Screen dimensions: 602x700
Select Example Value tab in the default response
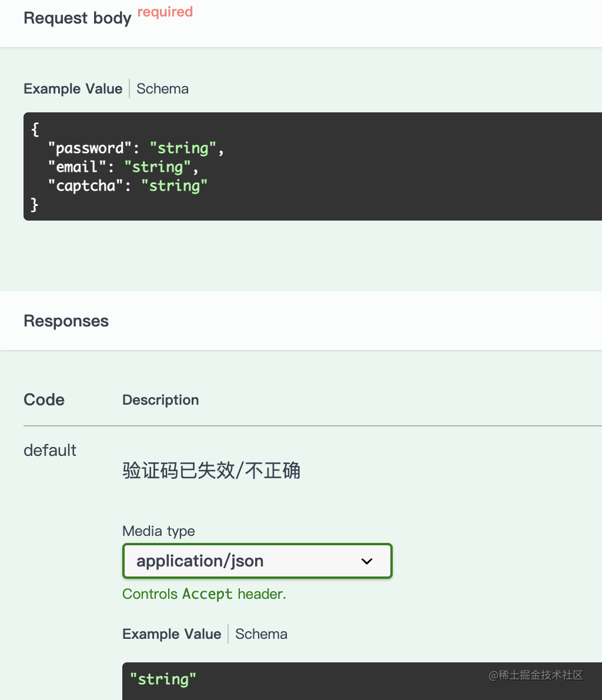pyautogui.click(x=172, y=634)
